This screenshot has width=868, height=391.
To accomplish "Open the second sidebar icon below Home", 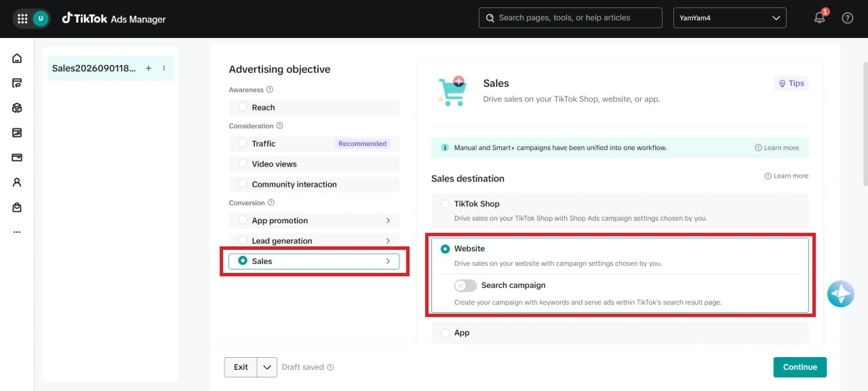I will (x=17, y=83).
